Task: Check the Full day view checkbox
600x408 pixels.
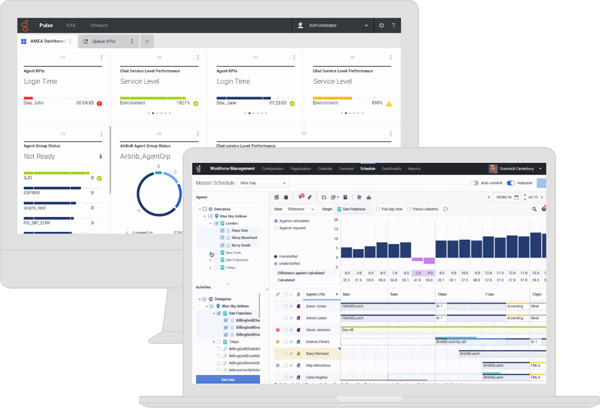Action: (x=377, y=209)
